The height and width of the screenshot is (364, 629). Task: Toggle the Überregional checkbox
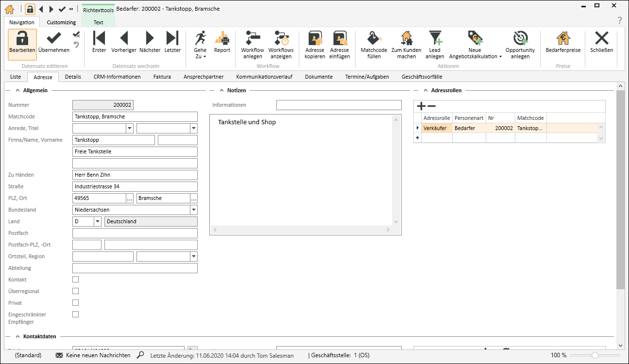tap(75, 291)
